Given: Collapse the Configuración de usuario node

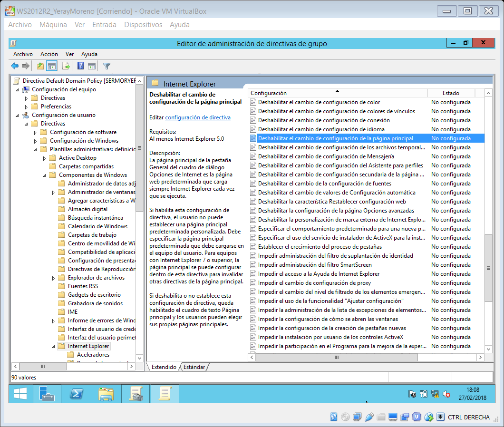Looking at the screenshot, I should pyautogui.click(x=18, y=116).
